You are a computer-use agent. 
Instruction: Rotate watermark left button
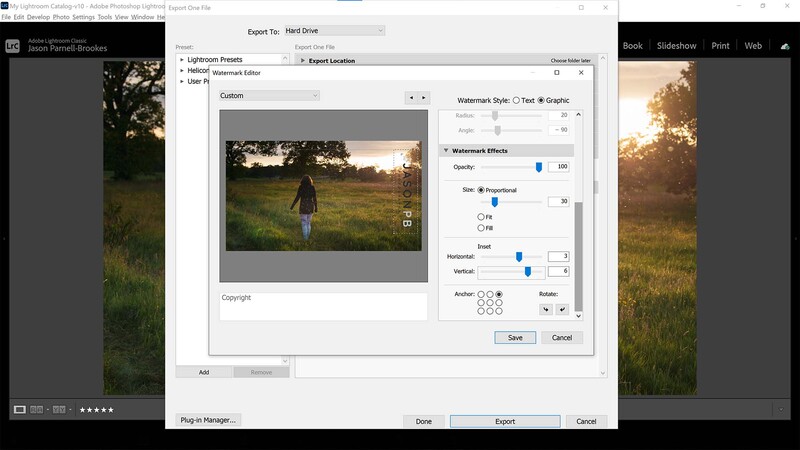[x=546, y=309]
